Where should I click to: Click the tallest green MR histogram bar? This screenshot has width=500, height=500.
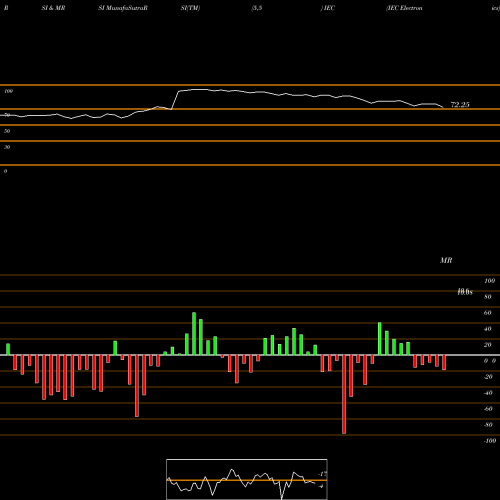tap(194, 334)
